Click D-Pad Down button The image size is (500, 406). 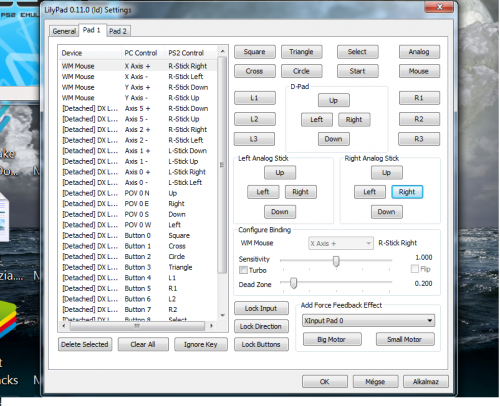point(334,139)
